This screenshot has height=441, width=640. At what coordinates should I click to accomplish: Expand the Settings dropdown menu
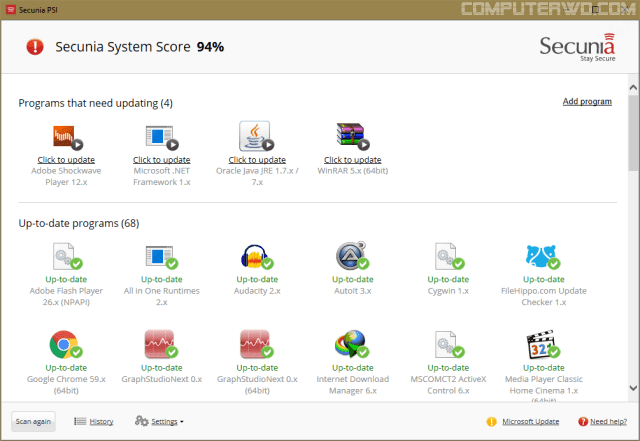(x=167, y=421)
